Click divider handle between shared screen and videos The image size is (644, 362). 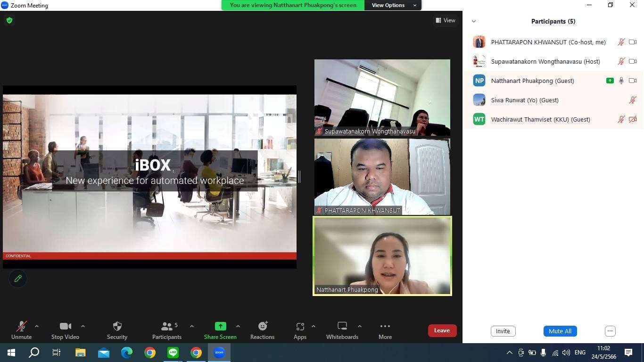299,177
